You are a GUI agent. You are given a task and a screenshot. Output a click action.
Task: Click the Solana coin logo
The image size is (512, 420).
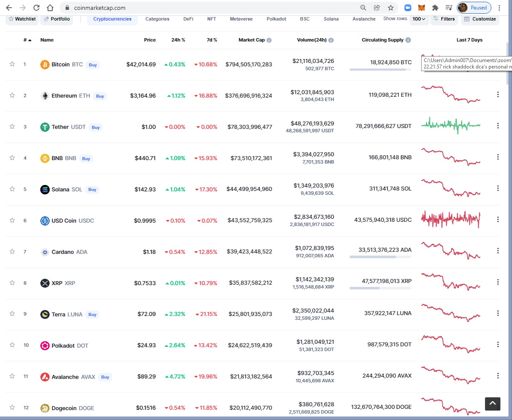45,189
